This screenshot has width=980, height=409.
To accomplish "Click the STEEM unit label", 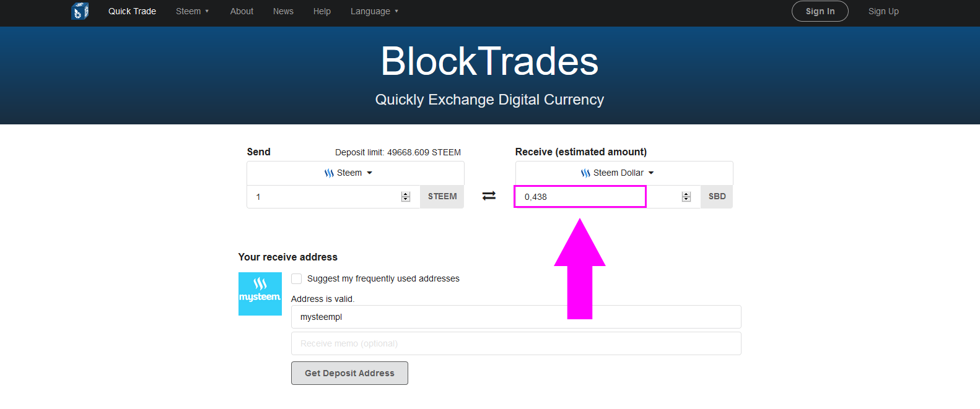I will tap(442, 197).
